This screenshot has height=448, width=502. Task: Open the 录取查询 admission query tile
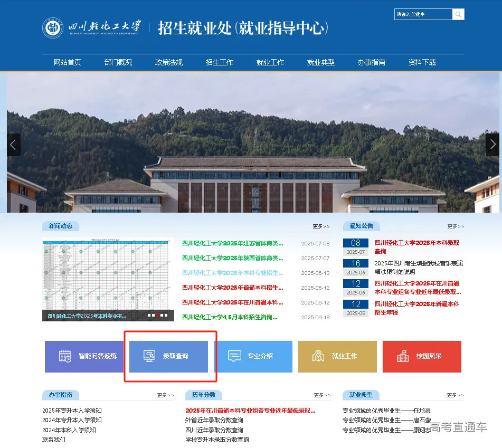tap(169, 357)
